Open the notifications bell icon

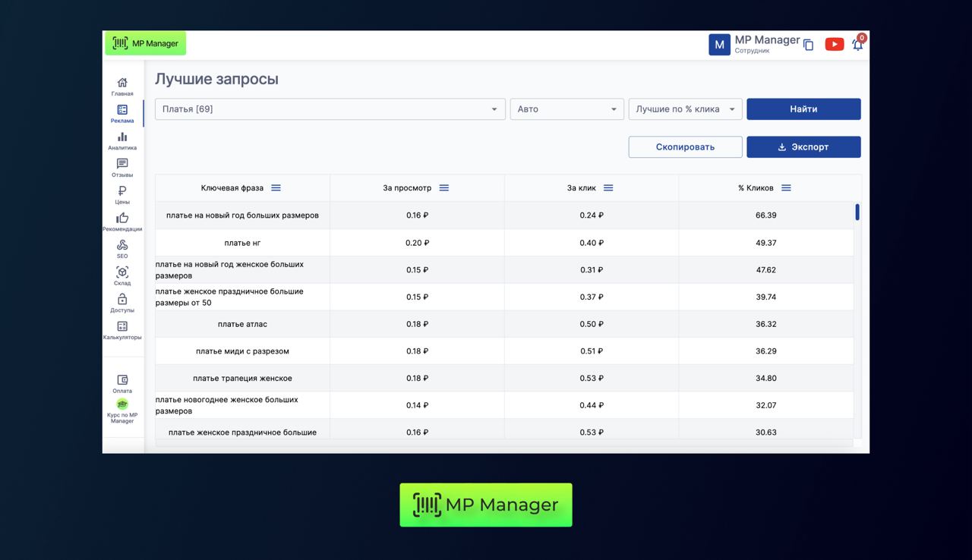(857, 45)
